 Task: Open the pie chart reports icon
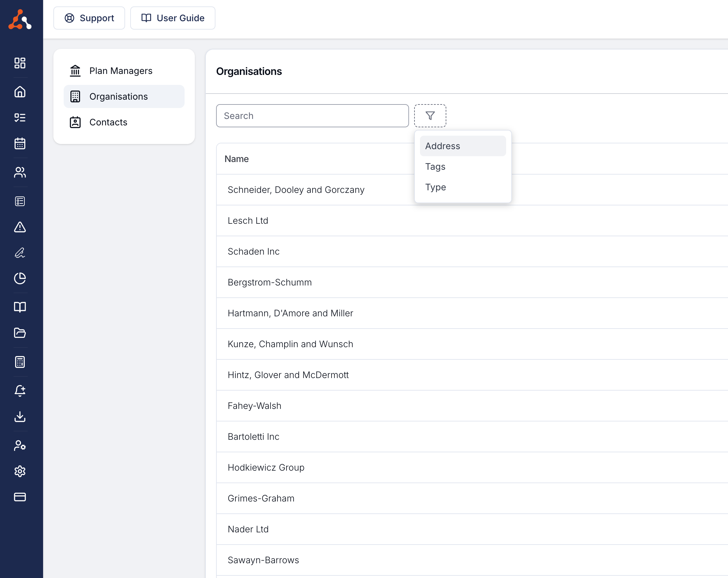[20, 278]
